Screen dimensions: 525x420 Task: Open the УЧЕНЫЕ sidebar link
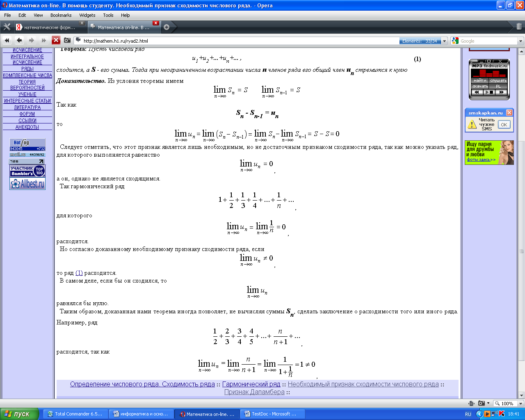[x=27, y=94]
